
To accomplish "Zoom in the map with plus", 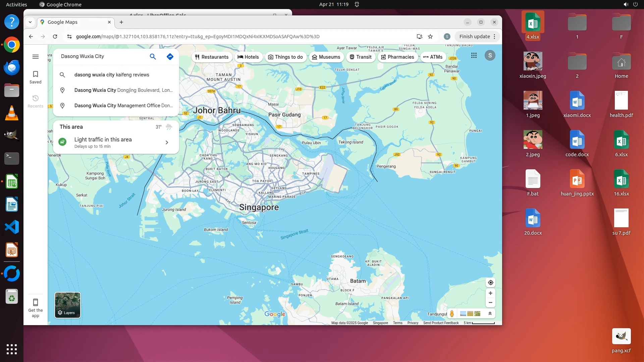I will (x=490, y=293).
